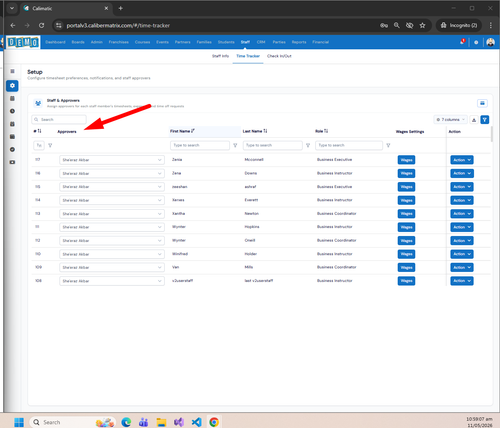Screen dimensions: 500x428
Task: Switch to the Check In/Out tab
Action: [279, 56]
